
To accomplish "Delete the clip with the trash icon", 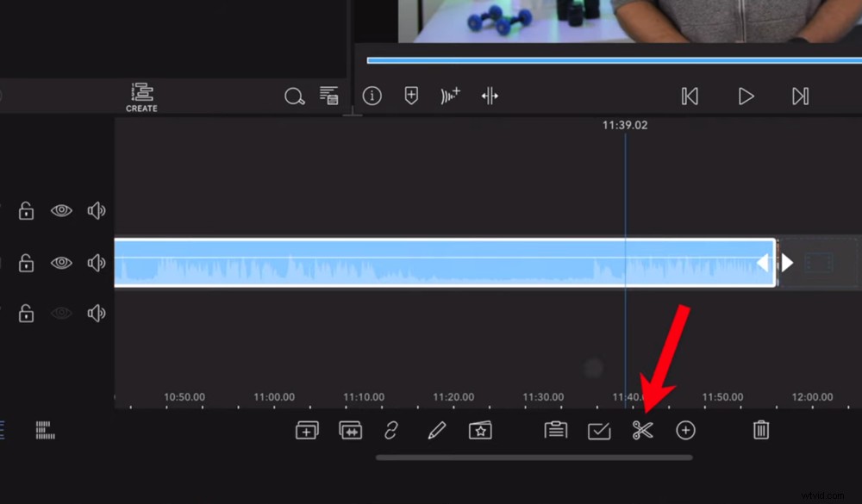I will pos(759,430).
